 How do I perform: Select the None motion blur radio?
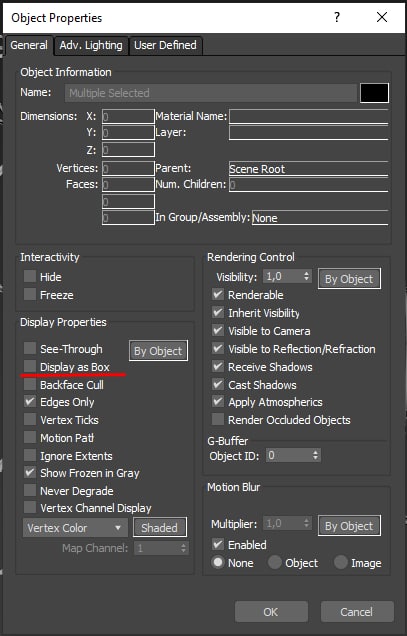218,562
